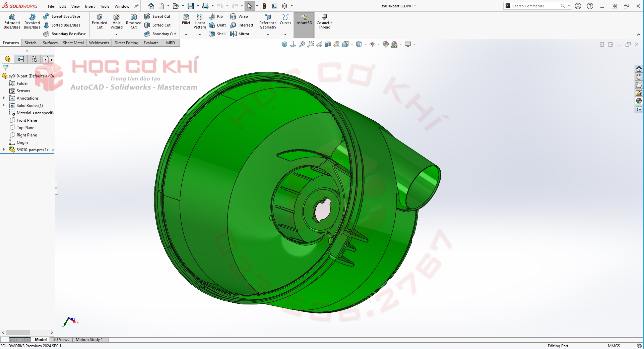
Task: Open the Fillet dropdown arrow
Action: click(186, 35)
